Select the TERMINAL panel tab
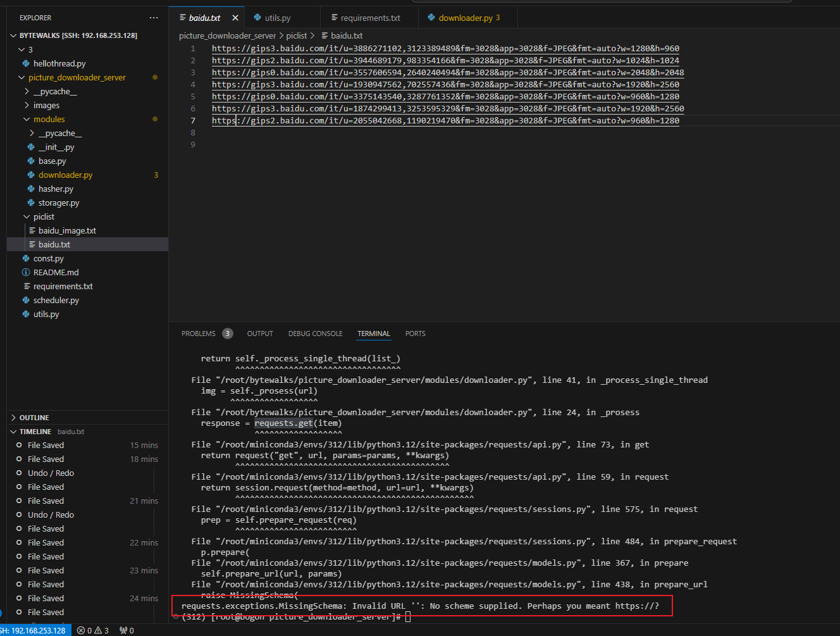 pyautogui.click(x=374, y=334)
